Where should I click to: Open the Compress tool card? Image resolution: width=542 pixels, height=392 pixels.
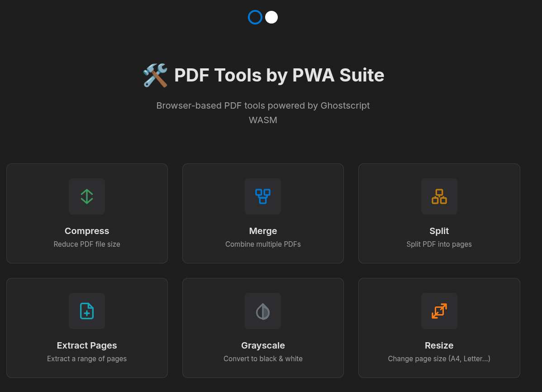(87, 213)
